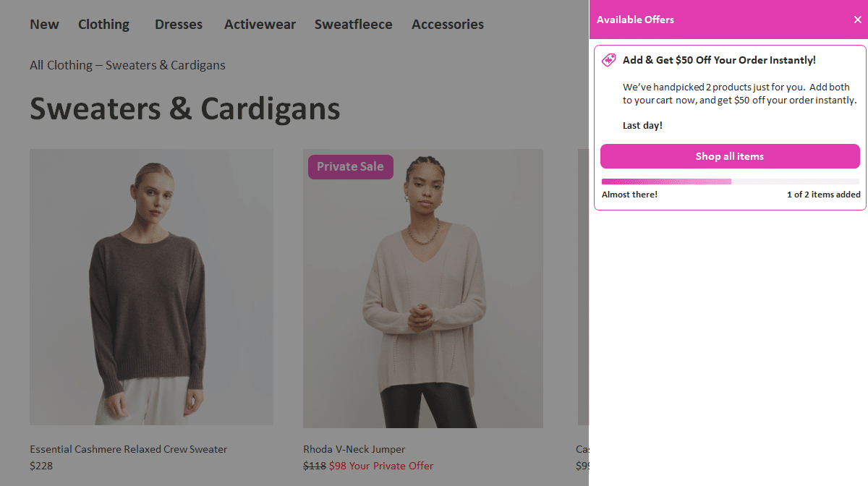Open the Sweatfleece section
The width and height of the screenshot is (868, 486).
point(353,24)
